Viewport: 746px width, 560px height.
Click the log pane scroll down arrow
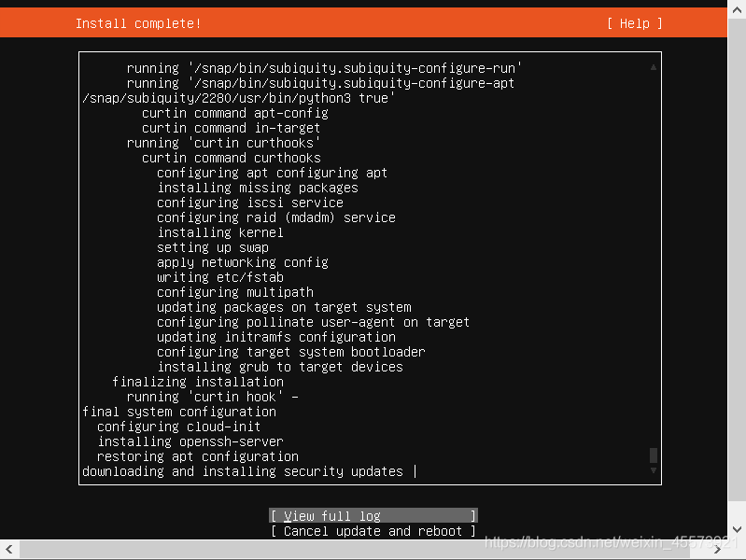[654, 470]
